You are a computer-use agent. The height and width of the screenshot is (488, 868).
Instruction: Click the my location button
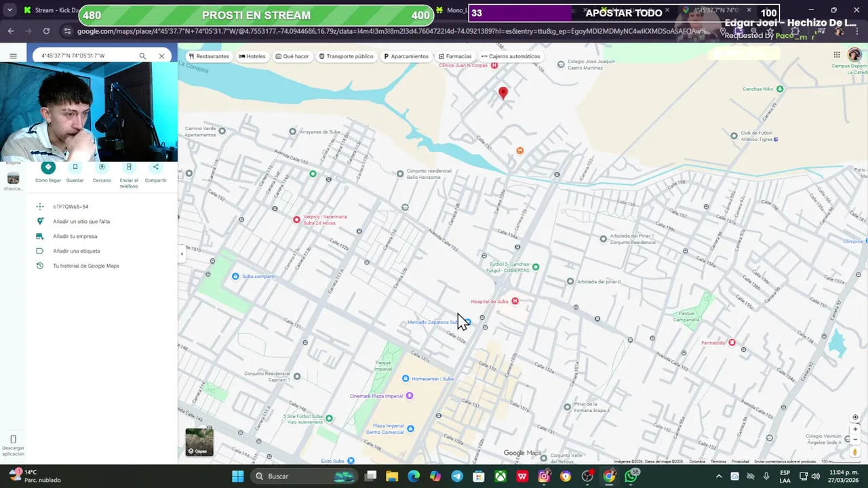(x=855, y=417)
